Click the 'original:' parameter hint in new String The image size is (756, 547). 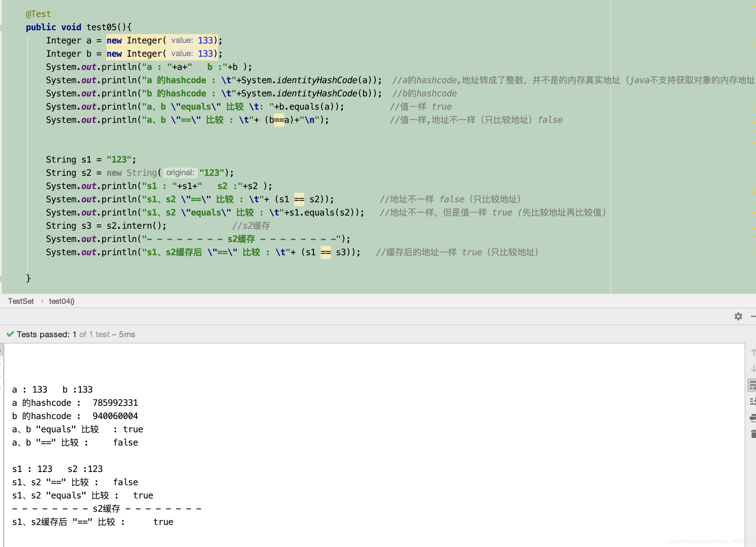pos(180,173)
